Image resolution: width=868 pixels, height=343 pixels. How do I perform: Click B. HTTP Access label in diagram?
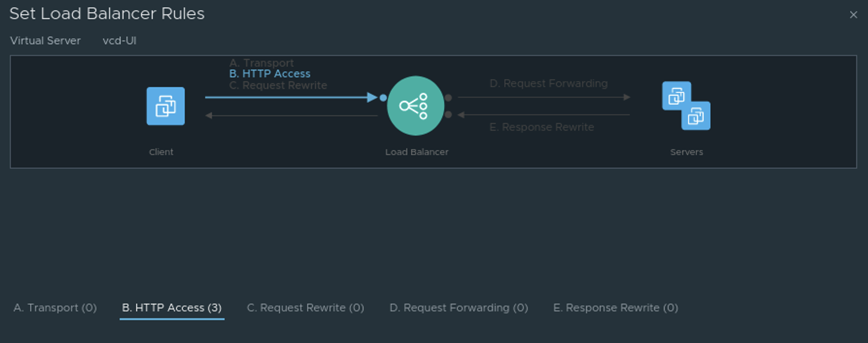[270, 74]
